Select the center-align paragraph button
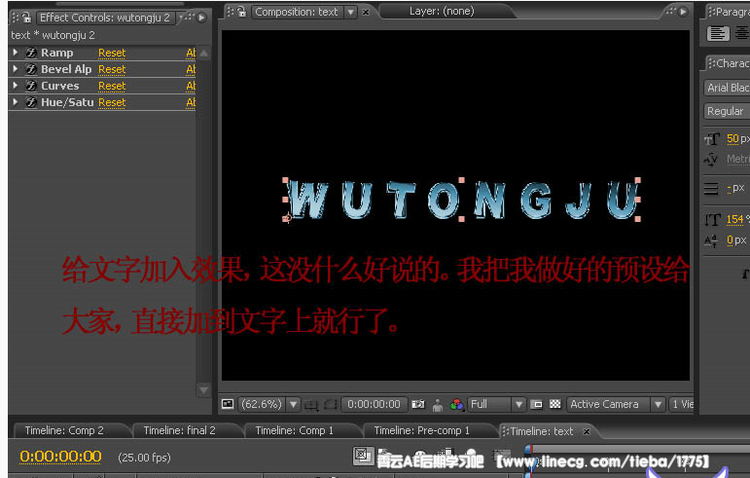 click(742, 33)
